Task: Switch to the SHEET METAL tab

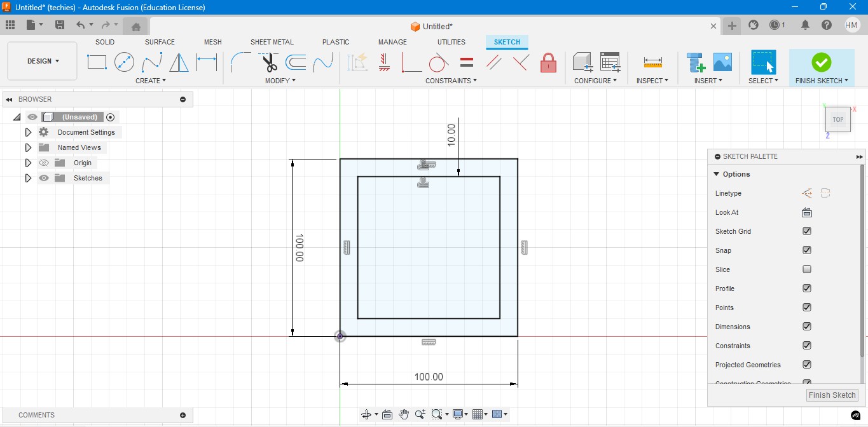Action: 272,42
